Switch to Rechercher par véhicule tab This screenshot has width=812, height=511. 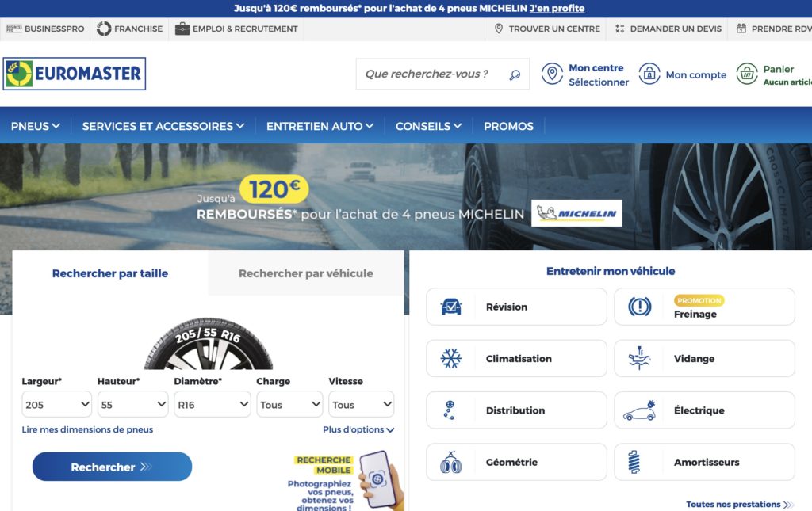click(x=305, y=273)
